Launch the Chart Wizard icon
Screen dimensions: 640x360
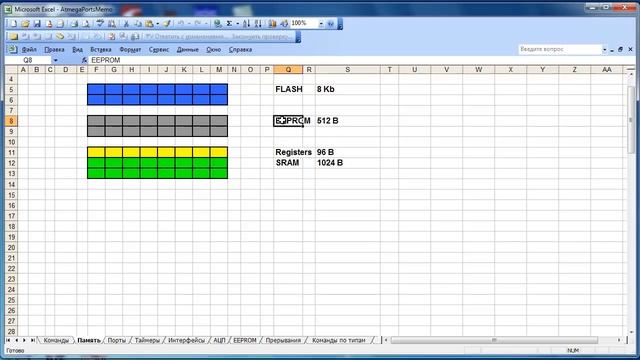pyautogui.click(x=272, y=24)
